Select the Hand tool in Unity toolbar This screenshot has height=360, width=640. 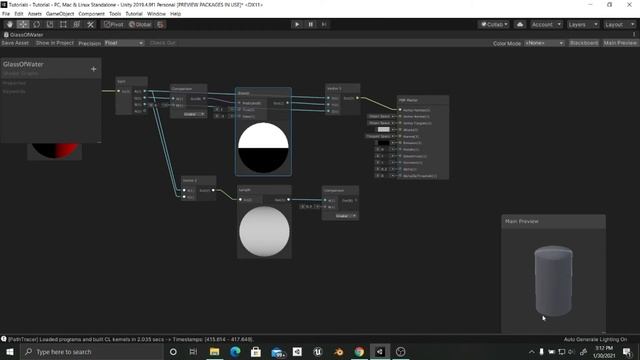tap(9, 24)
